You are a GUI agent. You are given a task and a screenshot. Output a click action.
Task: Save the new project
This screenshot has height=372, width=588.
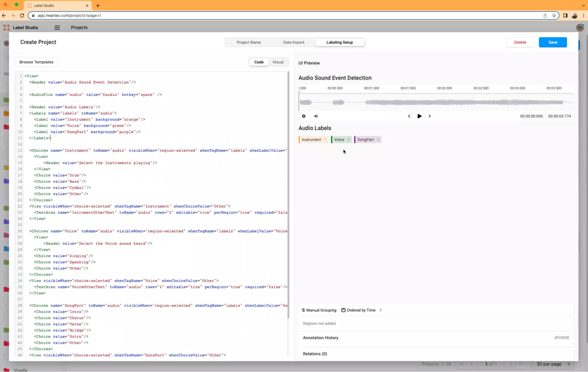click(x=552, y=42)
